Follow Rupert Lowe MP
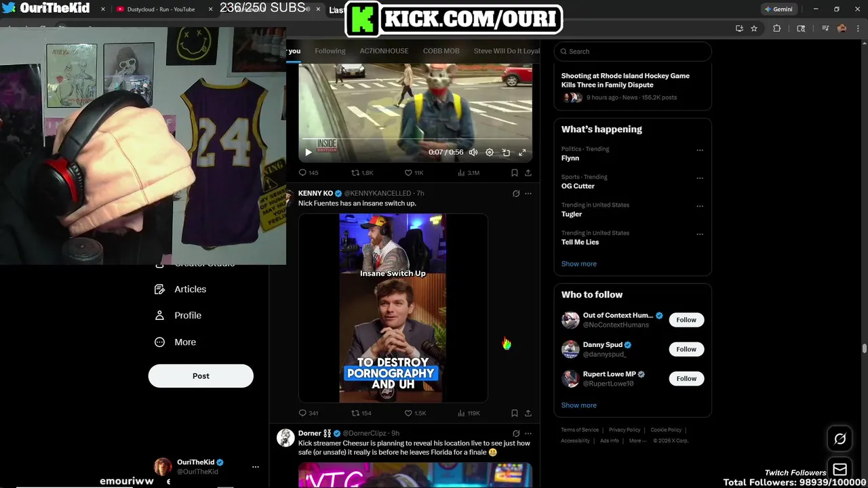The image size is (868, 488). click(686, 378)
